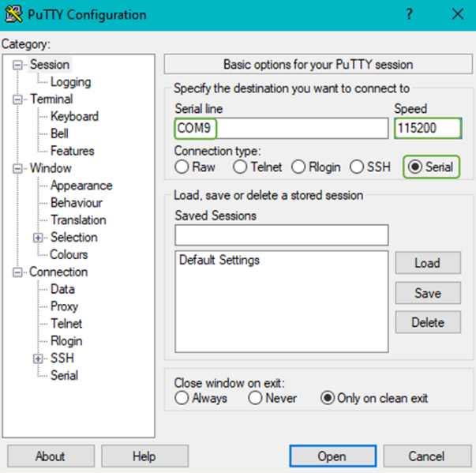
Task: Open the Window category
Action: [51, 168]
